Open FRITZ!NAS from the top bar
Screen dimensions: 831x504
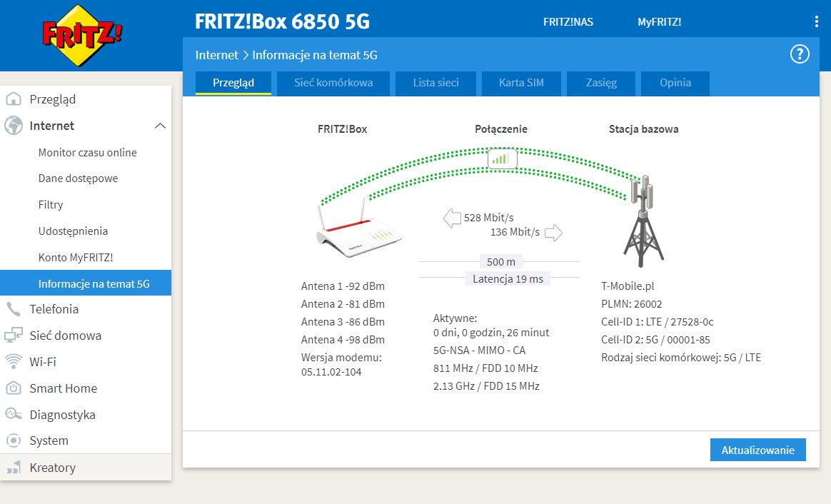pyautogui.click(x=568, y=21)
